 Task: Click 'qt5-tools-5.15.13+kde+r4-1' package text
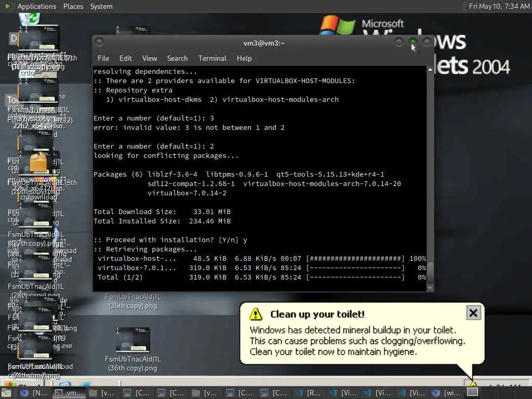click(330, 175)
